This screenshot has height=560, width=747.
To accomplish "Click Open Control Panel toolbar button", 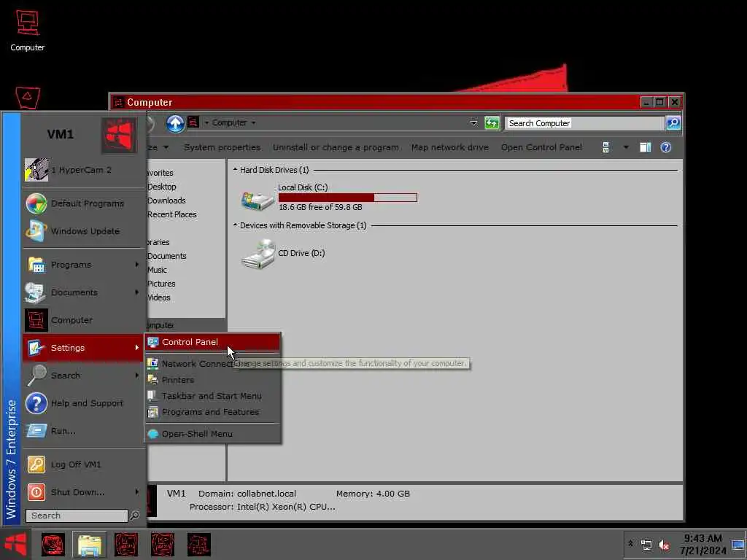I will (x=541, y=147).
